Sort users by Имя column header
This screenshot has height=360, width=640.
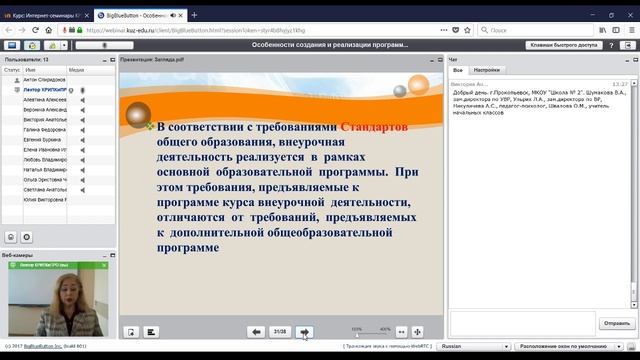tap(44, 70)
